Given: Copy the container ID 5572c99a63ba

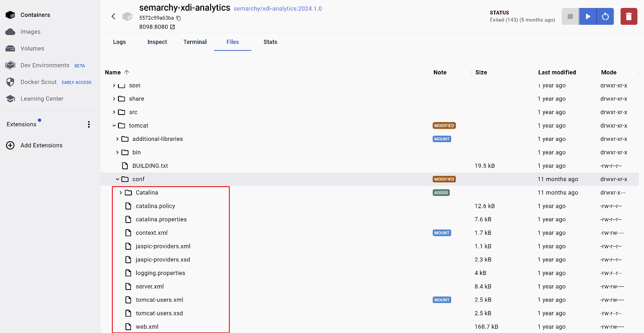Looking at the screenshot, I should tap(178, 18).
